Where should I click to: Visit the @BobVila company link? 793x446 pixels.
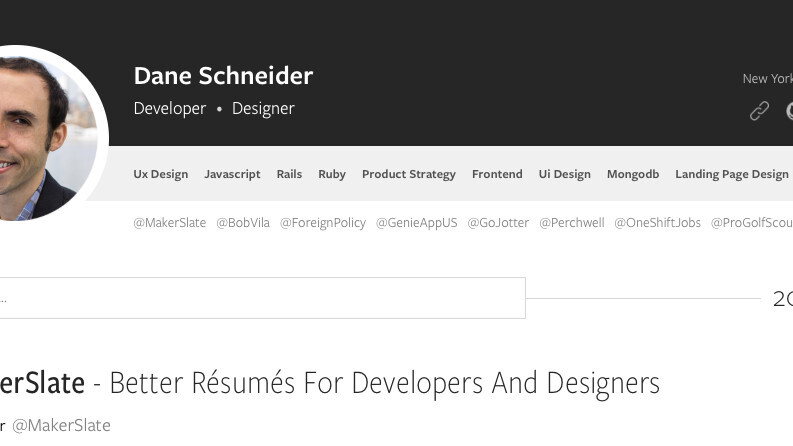point(243,223)
